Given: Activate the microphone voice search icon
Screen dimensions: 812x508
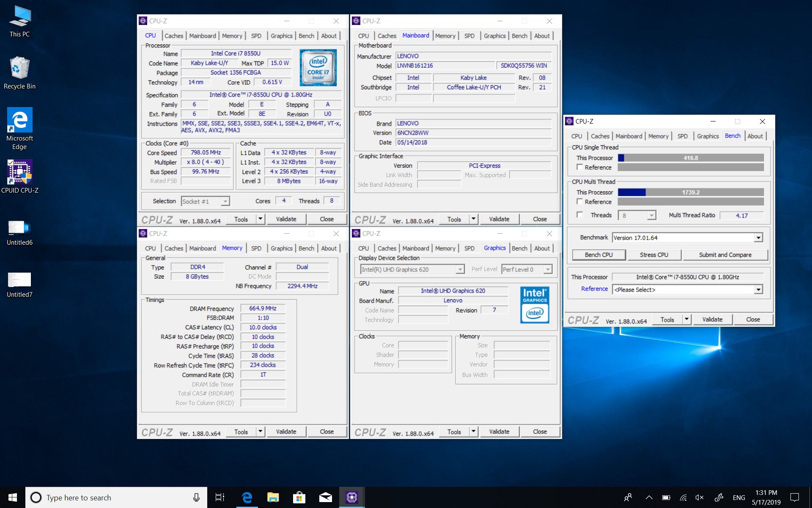Looking at the screenshot, I should point(196,497).
